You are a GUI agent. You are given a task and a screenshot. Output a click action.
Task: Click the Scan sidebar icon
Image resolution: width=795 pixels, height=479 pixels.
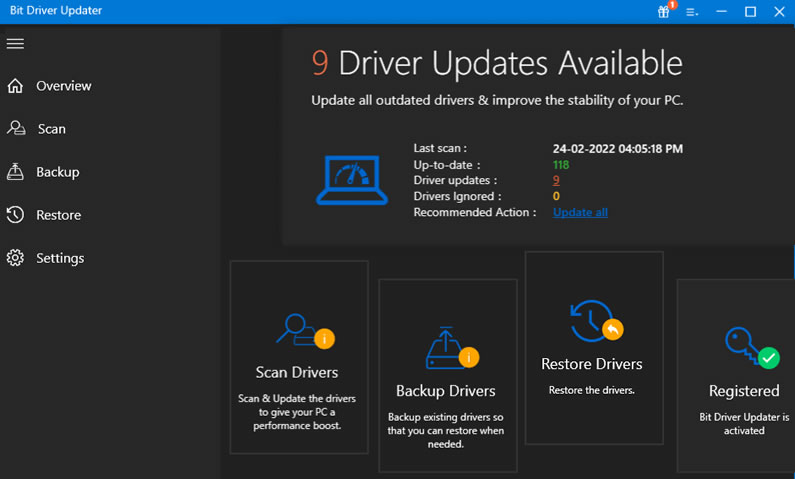pos(16,128)
